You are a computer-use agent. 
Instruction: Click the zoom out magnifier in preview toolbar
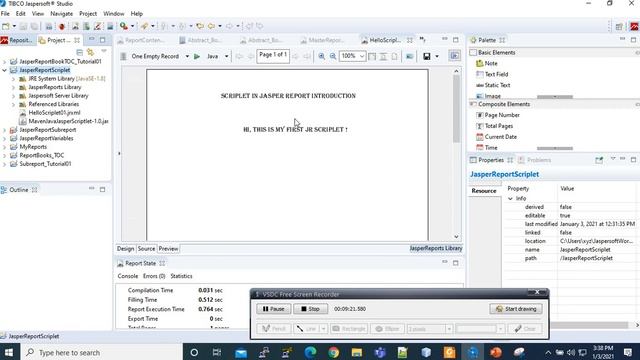333,56
